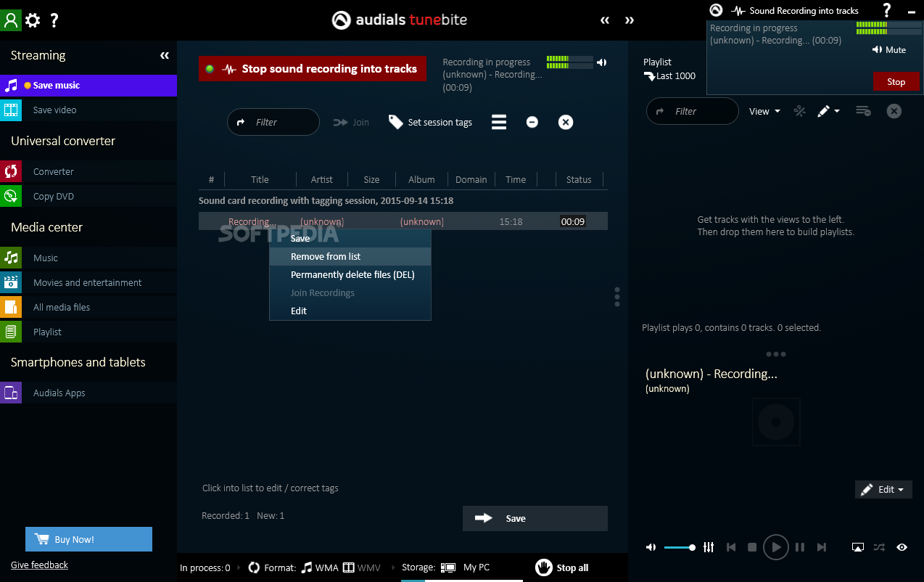The width and height of the screenshot is (924, 582).
Task: Open settings gear icon
Action: pyautogui.click(x=33, y=20)
